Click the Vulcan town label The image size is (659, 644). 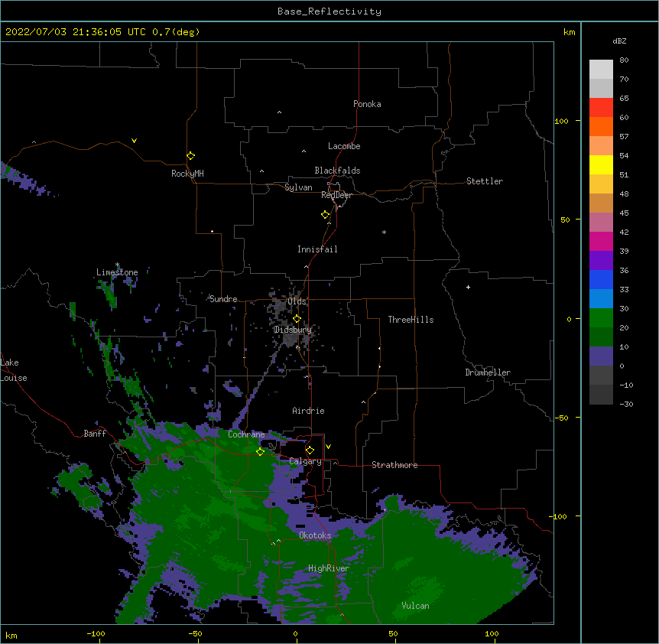coord(415,606)
